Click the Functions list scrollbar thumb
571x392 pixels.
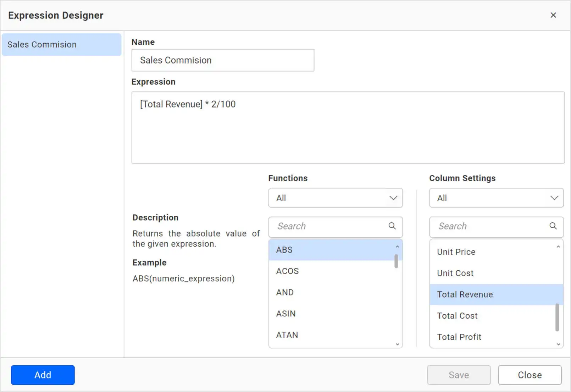click(x=396, y=261)
